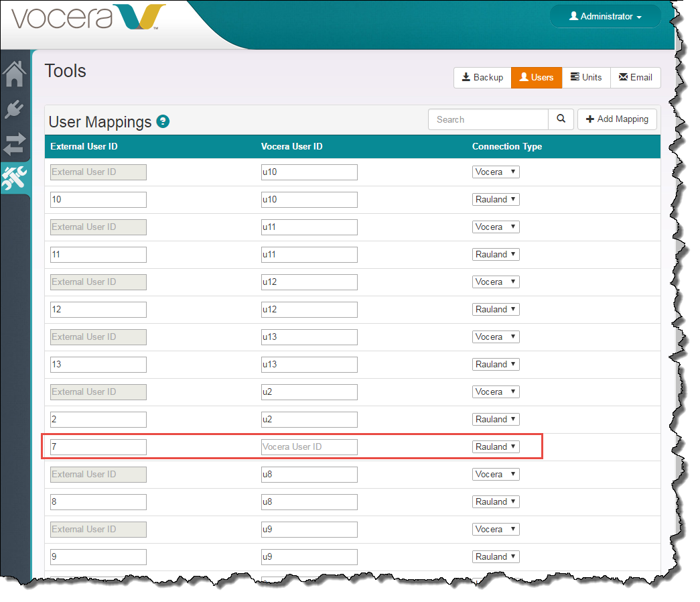
Task: Click External User ID field containing 11
Action: point(98,254)
